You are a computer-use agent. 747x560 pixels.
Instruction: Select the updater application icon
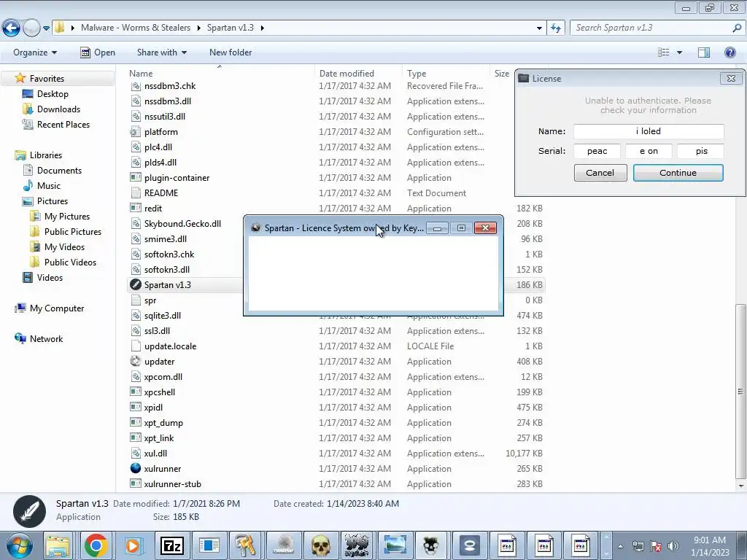(136, 362)
